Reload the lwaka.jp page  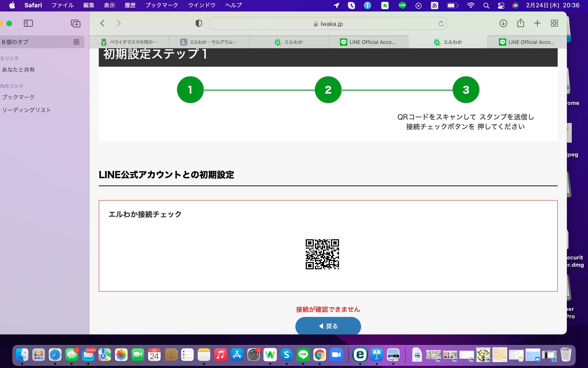[441, 24]
